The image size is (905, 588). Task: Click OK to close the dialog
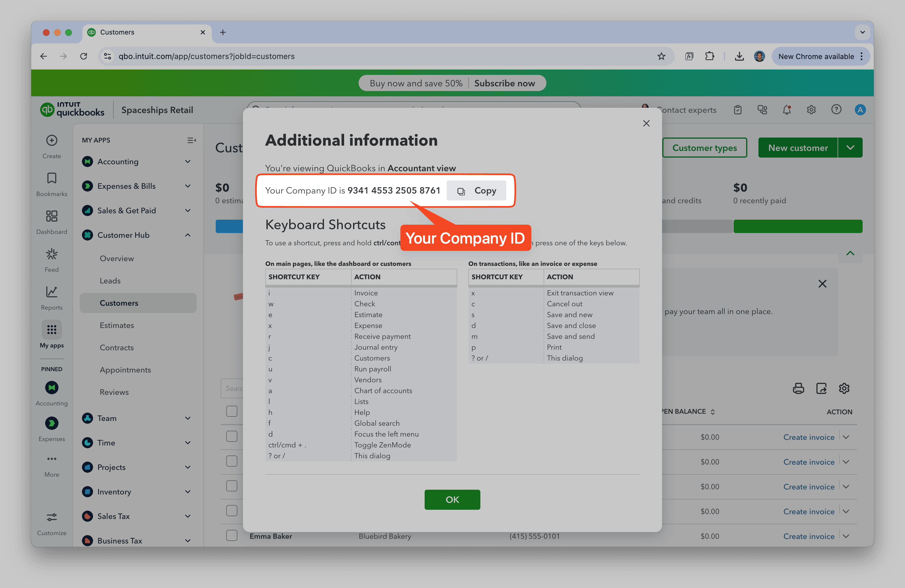[x=452, y=500]
